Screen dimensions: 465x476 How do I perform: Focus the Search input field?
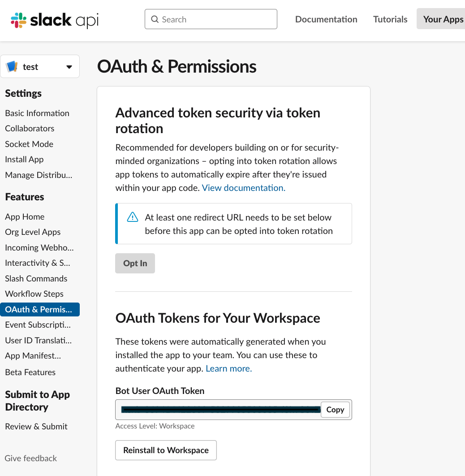click(211, 19)
